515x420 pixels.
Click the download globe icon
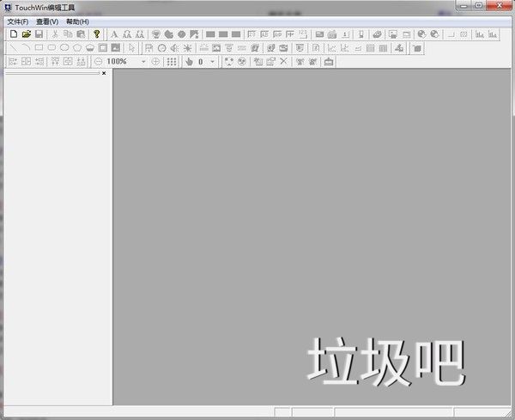421,34
